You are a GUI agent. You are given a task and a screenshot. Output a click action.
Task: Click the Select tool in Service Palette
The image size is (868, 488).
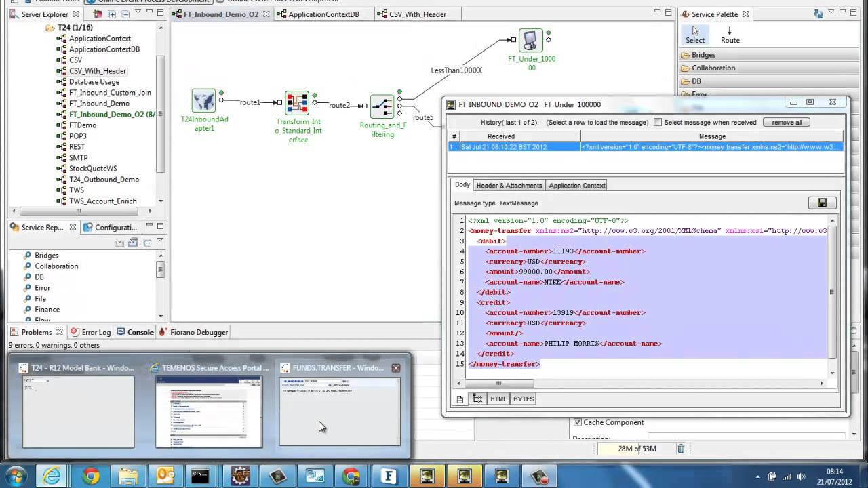point(695,35)
